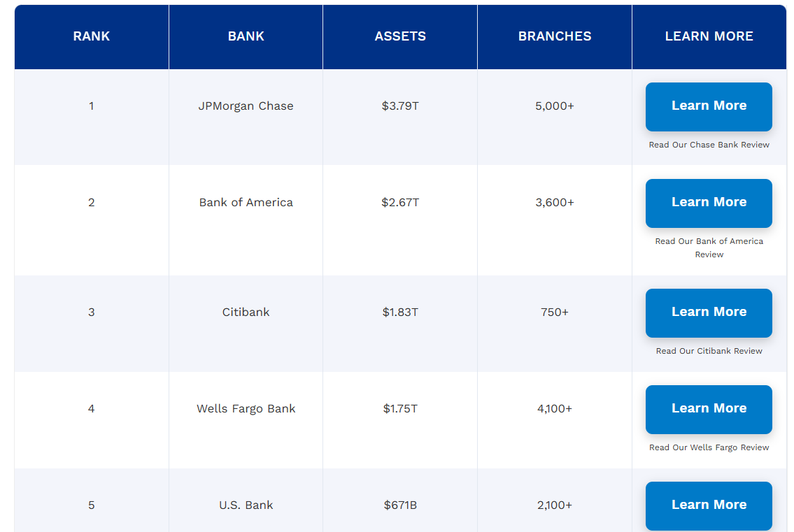
Task: Click the Learn More button for JPMorgan Chase
Action: (709, 106)
